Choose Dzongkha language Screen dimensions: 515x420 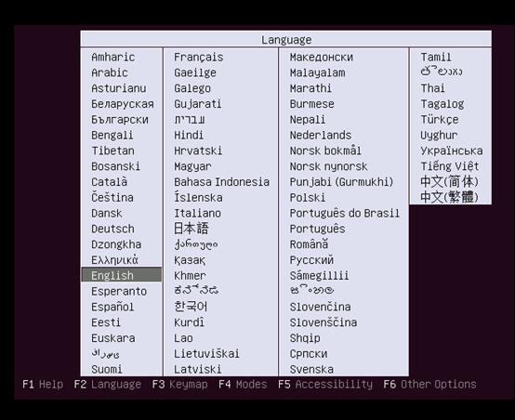[116, 244]
